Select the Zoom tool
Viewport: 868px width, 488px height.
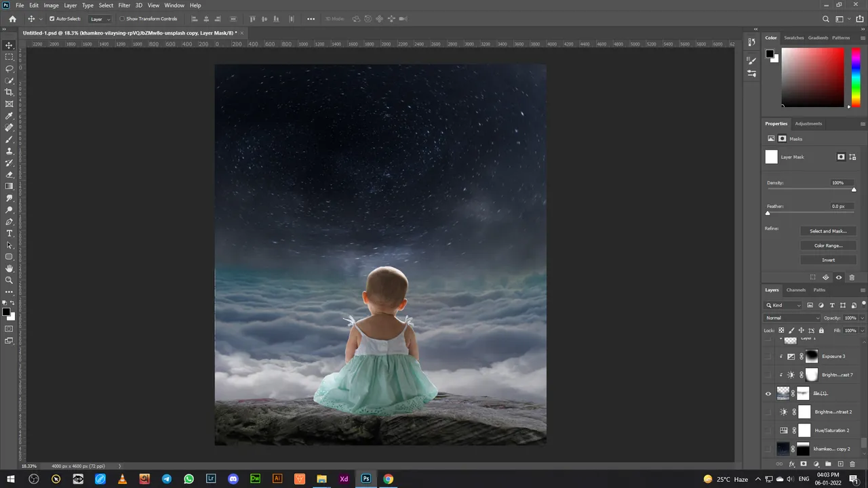point(9,280)
